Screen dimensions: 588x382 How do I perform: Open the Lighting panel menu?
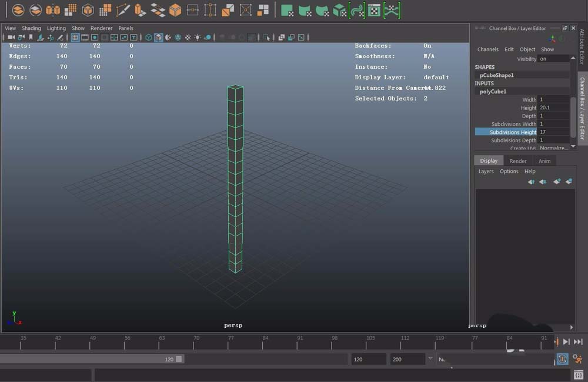(x=56, y=28)
